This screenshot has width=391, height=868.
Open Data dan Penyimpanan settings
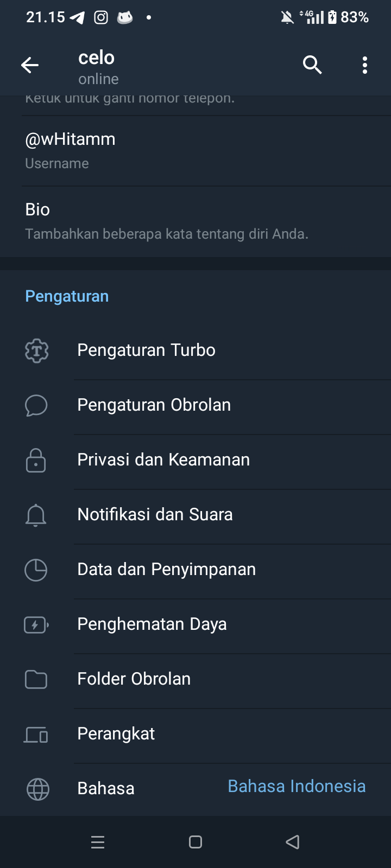coord(166,570)
